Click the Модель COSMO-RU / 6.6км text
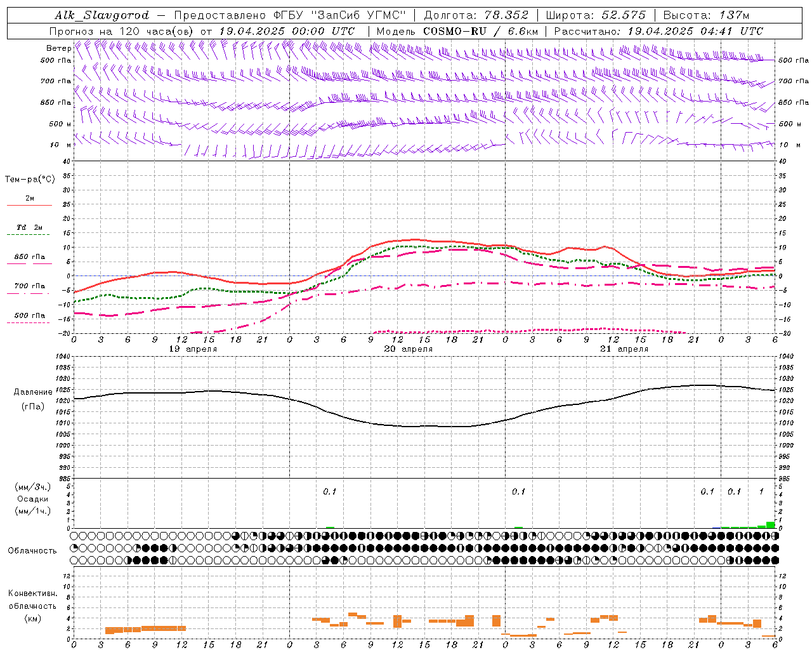 pyautogui.click(x=457, y=31)
